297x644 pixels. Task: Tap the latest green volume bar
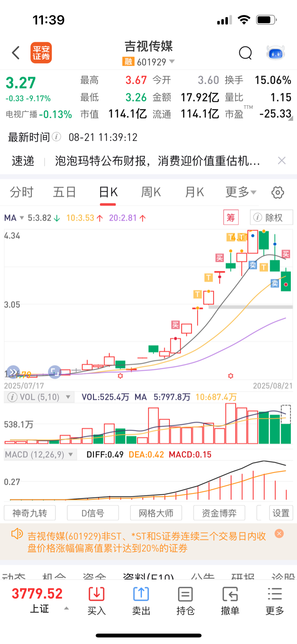click(x=286, y=433)
